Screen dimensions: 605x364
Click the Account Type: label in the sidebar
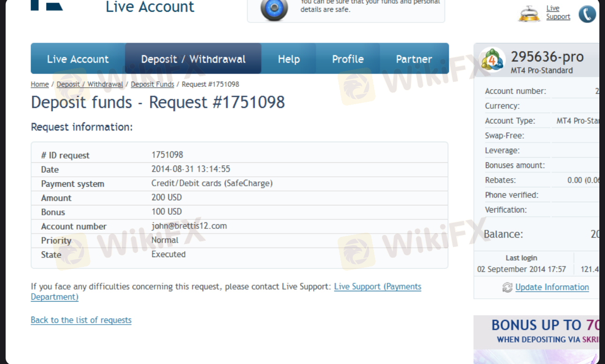(x=510, y=121)
